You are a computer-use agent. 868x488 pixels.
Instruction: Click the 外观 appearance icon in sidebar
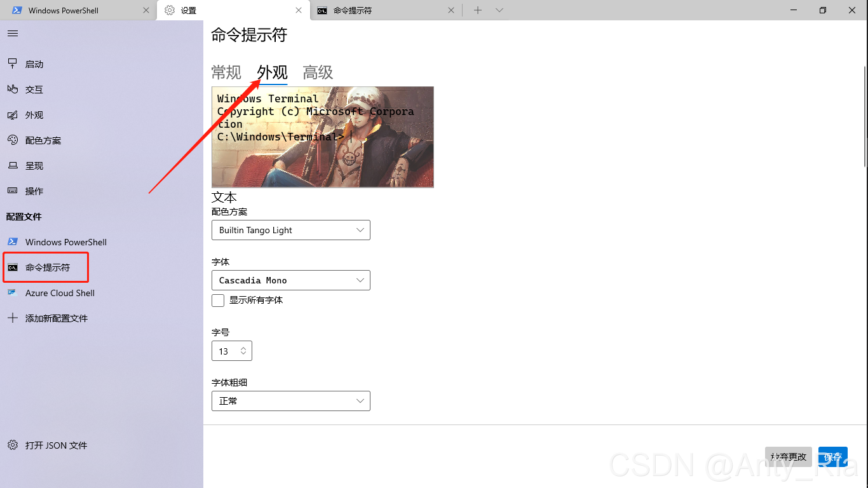[x=13, y=114]
